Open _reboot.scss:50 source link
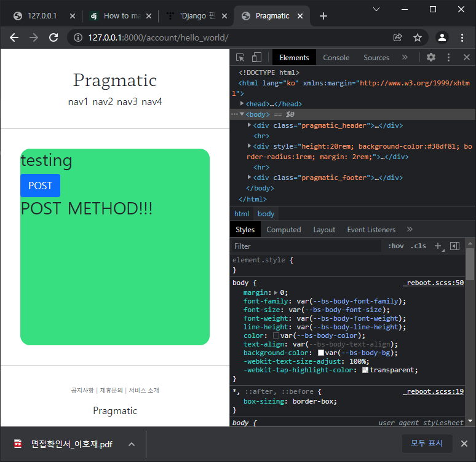Screen dimensions: 476x462 (433, 283)
